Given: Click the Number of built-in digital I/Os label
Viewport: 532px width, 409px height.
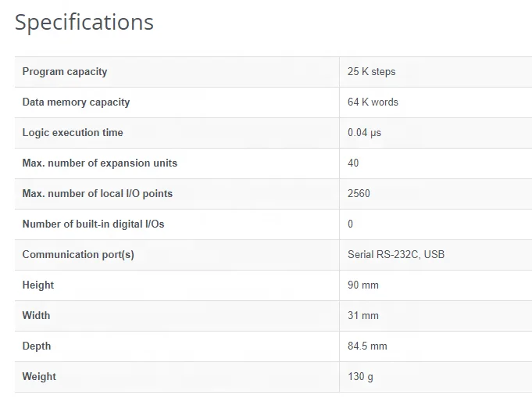Looking at the screenshot, I should 93,224.
